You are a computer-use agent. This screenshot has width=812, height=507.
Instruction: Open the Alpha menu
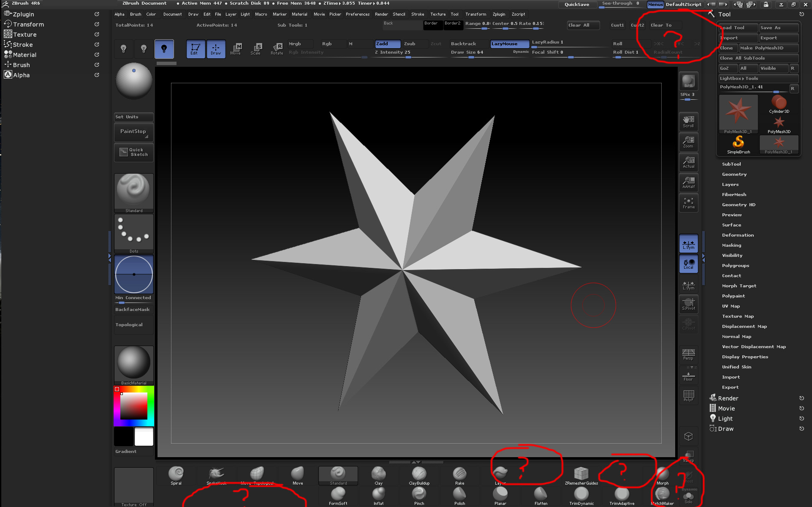tap(119, 14)
